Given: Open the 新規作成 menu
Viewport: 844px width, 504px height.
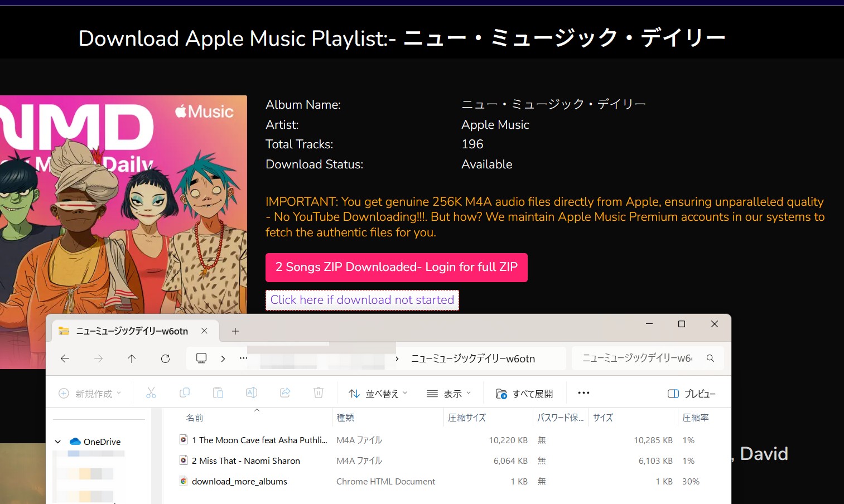Looking at the screenshot, I should tap(90, 394).
